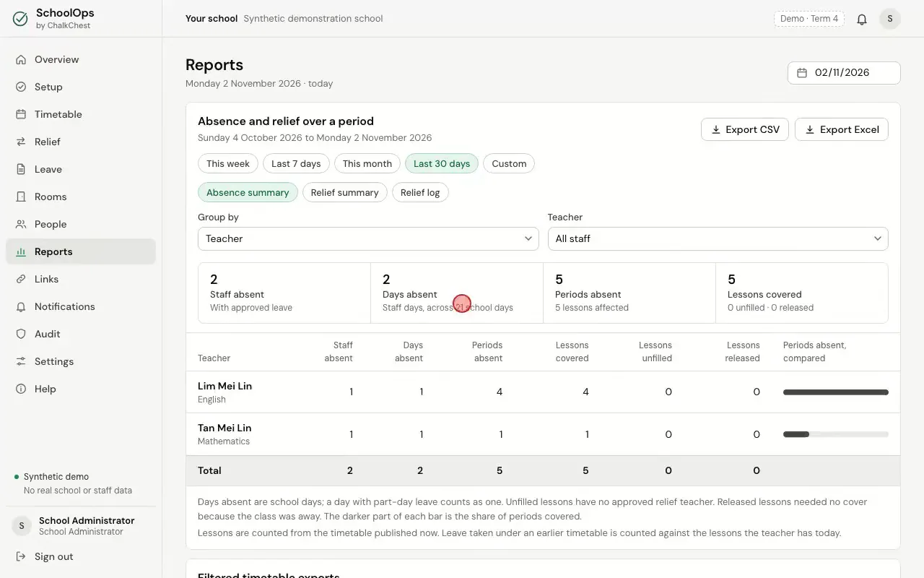Screen dimensions: 924x578
Task: Click the Export CSV button
Action: click(x=745, y=130)
